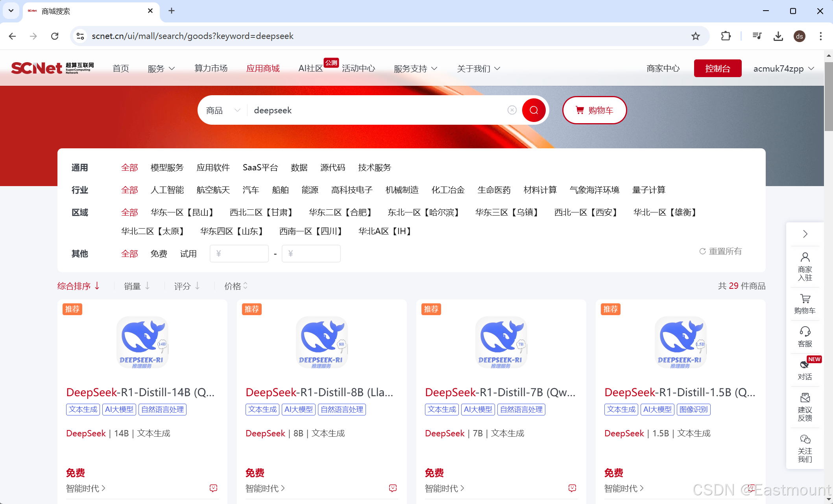Screen dimensions: 833x504
Task: Clear the deepseek search text
Action: pos(512,110)
